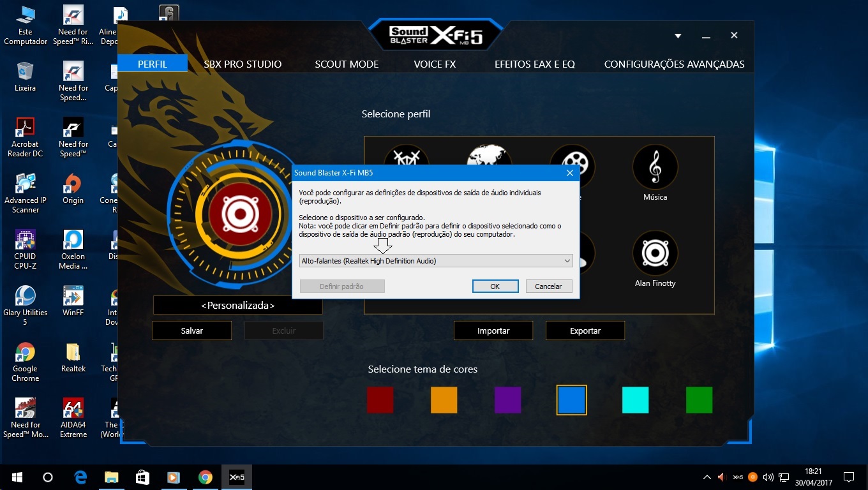Pick the blue color theme
The width and height of the screenshot is (868, 490).
[572, 400]
